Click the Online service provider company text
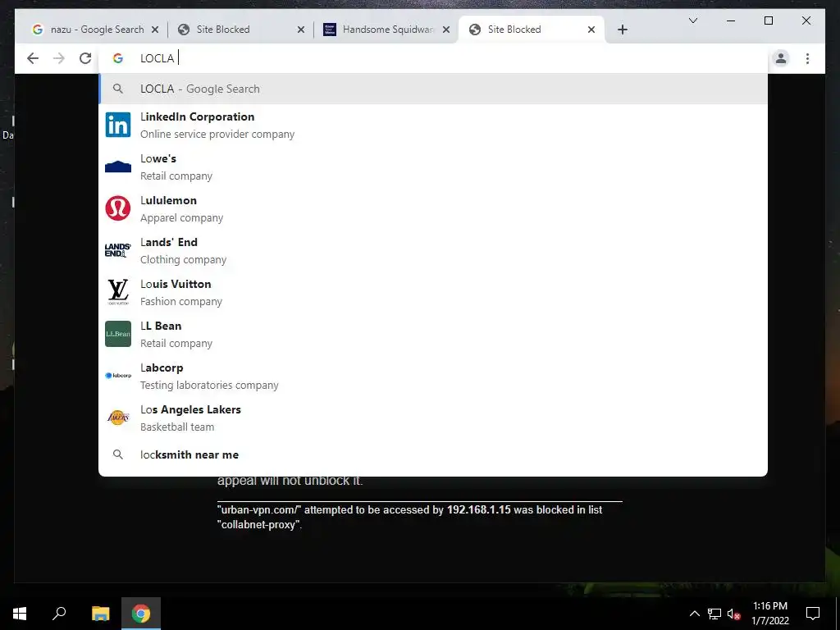This screenshot has width=840, height=630. click(217, 134)
